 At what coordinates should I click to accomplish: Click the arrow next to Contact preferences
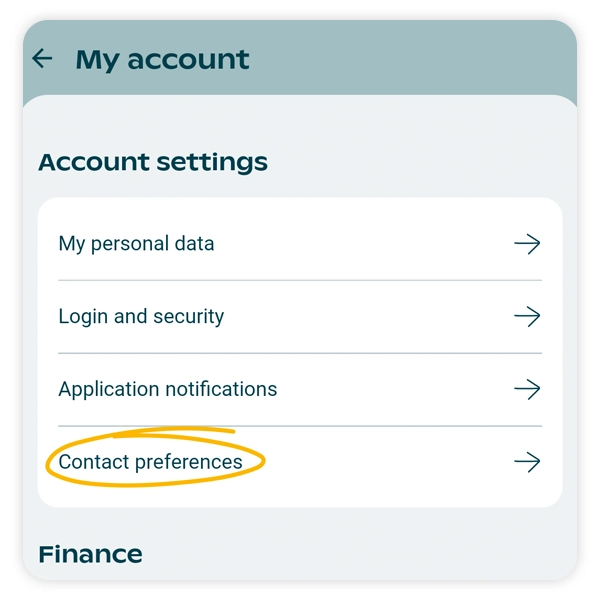pyautogui.click(x=526, y=461)
